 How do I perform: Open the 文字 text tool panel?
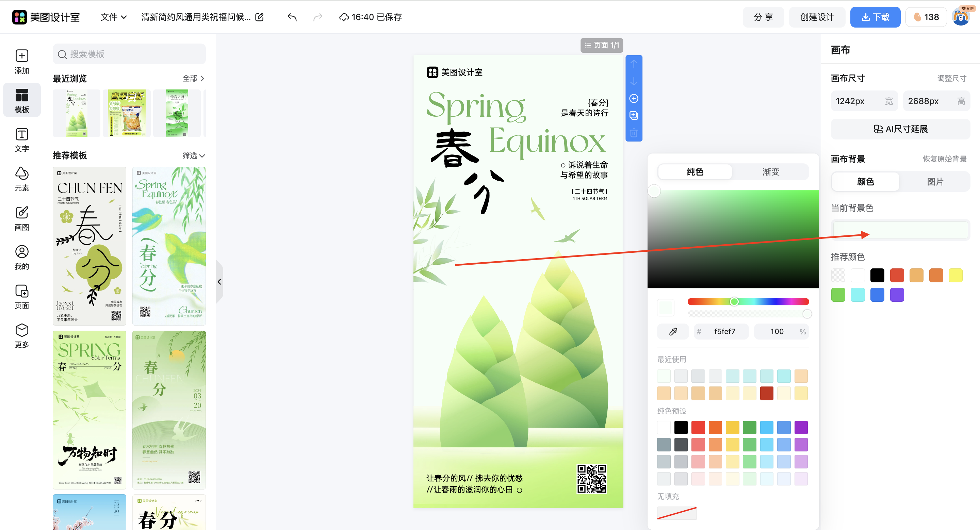[x=22, y=139]
